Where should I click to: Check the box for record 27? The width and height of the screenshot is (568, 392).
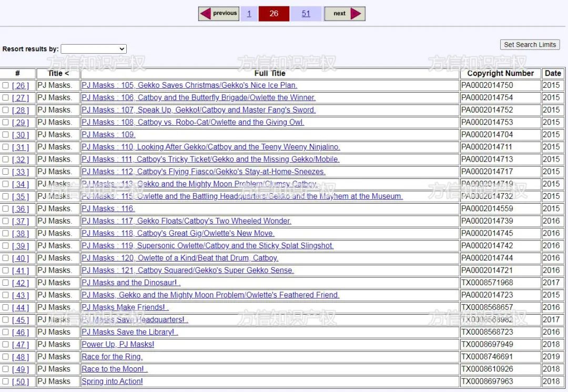click(5, 97)
